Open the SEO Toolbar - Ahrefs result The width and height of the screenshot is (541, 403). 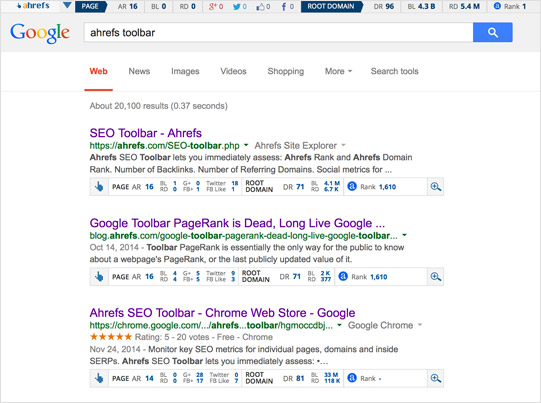click(146, 133)
